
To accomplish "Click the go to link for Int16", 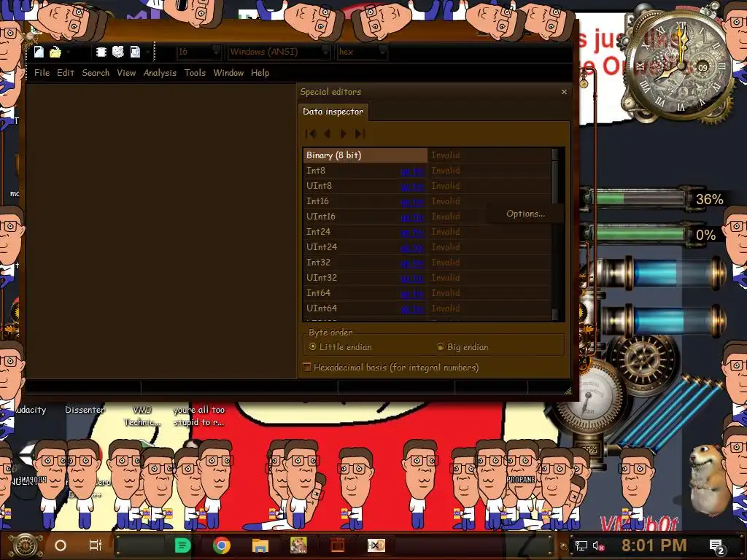I will point(412,201).
